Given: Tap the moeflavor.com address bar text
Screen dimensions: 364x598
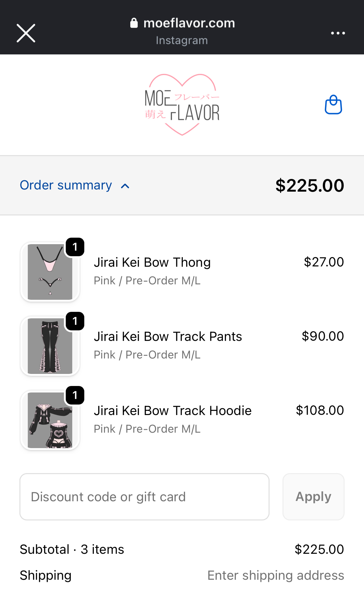Looking at the screenshot, I should 189,23.
